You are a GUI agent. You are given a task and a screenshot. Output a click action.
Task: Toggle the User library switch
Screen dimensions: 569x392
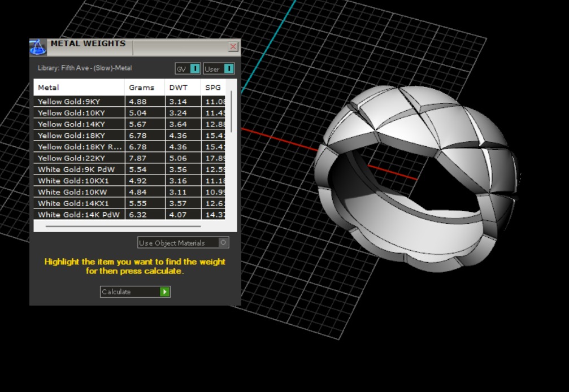(219, 68)
